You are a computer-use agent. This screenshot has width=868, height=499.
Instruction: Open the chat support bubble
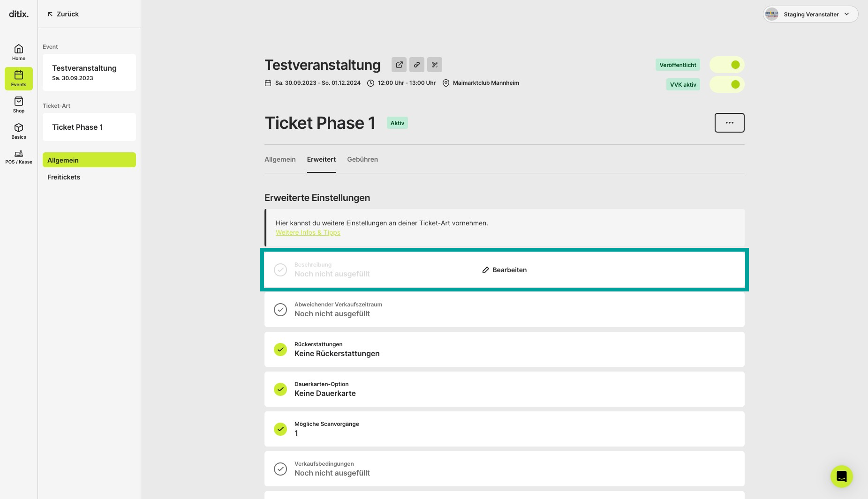842,477
